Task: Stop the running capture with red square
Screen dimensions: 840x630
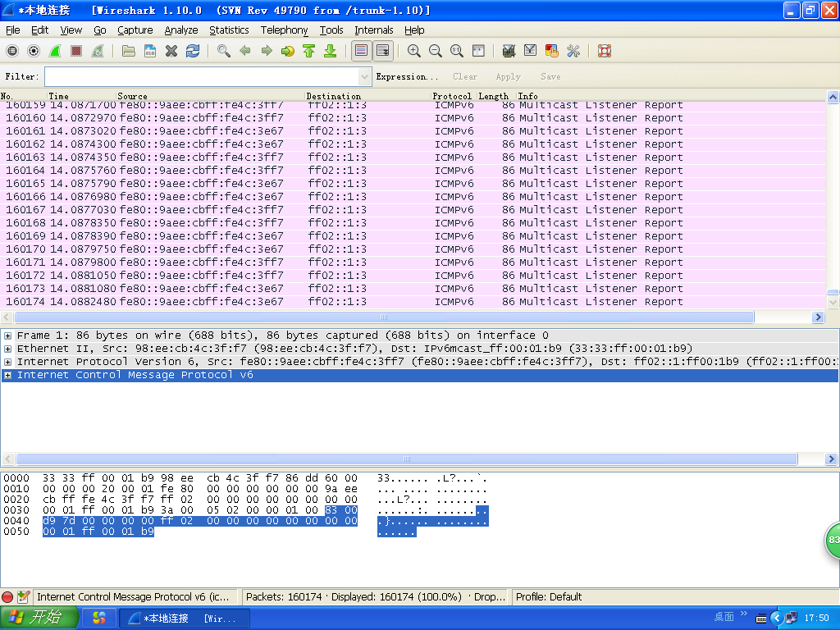Action: tap(76, 51)
